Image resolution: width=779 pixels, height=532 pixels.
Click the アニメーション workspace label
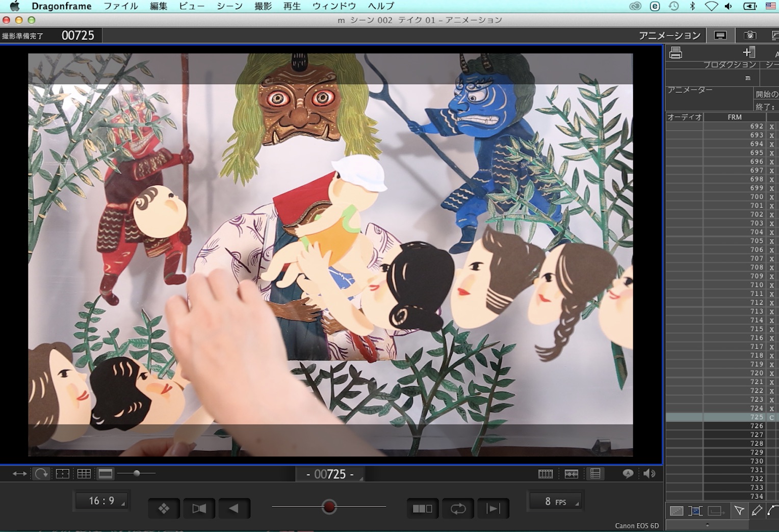coord(670,35)
